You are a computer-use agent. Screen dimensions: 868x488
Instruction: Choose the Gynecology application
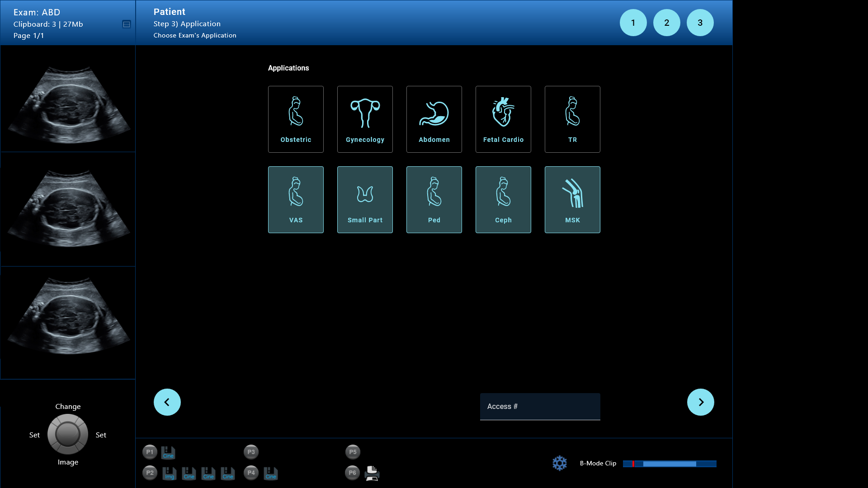click(365, 119)
